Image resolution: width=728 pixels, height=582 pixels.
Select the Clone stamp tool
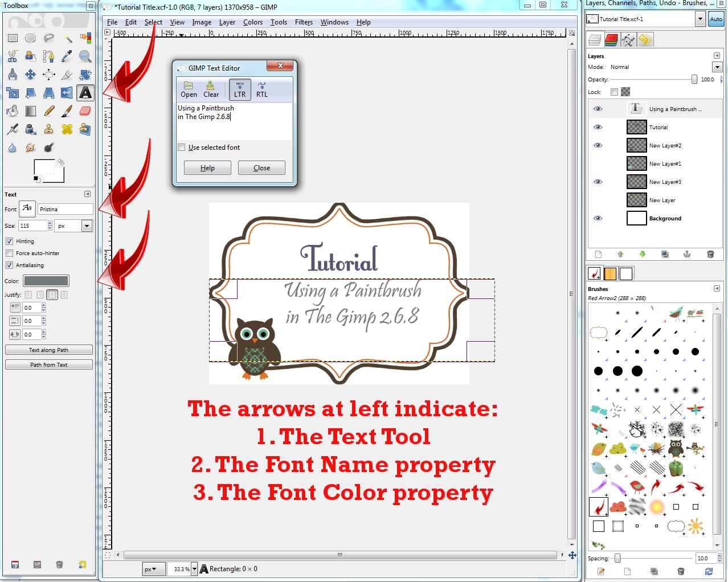49,129
